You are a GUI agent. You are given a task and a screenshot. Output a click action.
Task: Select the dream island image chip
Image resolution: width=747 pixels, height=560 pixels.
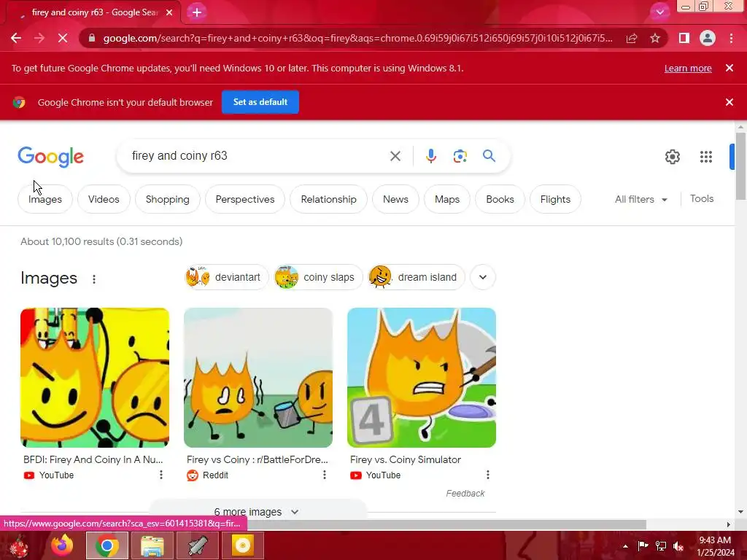pos(417,277)
